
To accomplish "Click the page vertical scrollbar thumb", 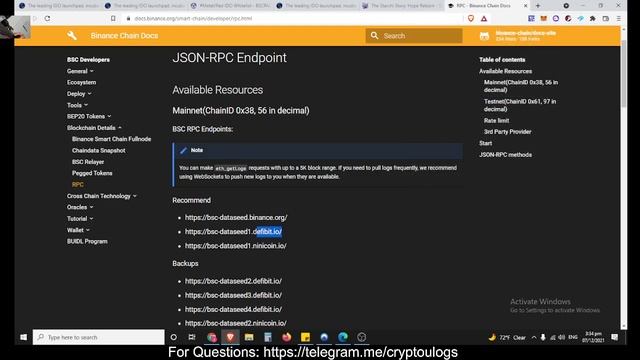I will [624, 74].
